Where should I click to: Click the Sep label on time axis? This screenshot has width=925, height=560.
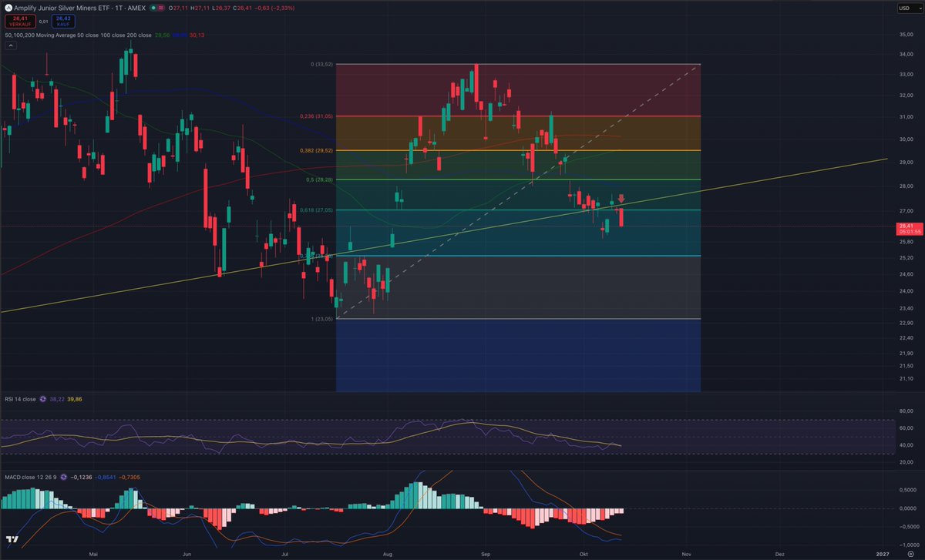click(486, 553)
